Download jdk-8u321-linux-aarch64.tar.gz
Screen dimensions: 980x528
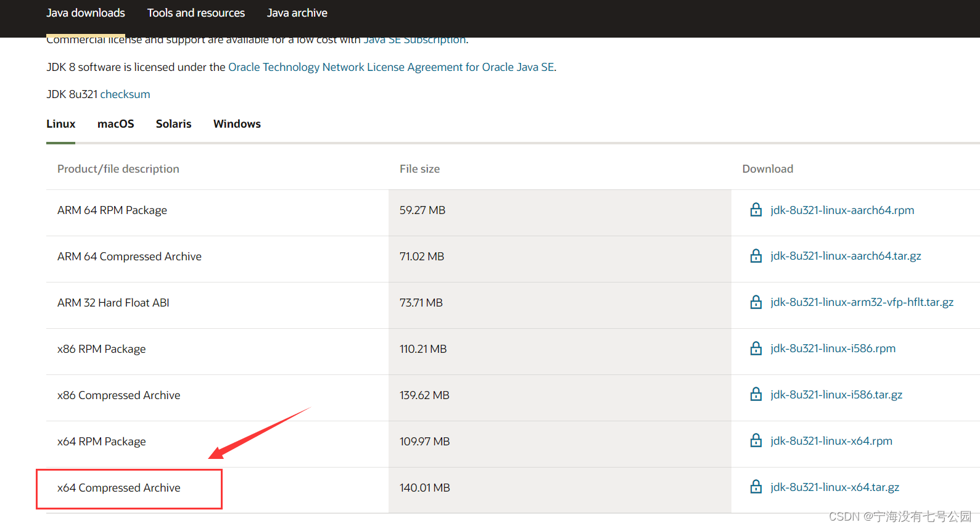coord(846,256)
